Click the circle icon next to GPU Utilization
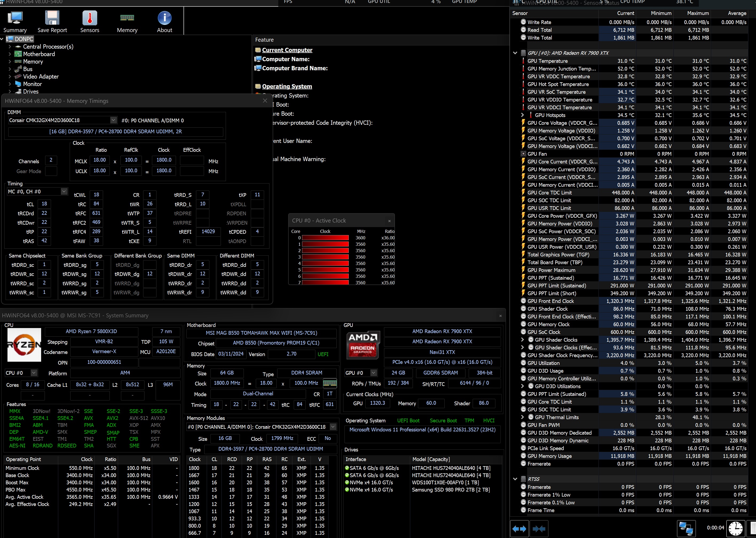This screenshot has height=538, width=756. click(523, 363)
